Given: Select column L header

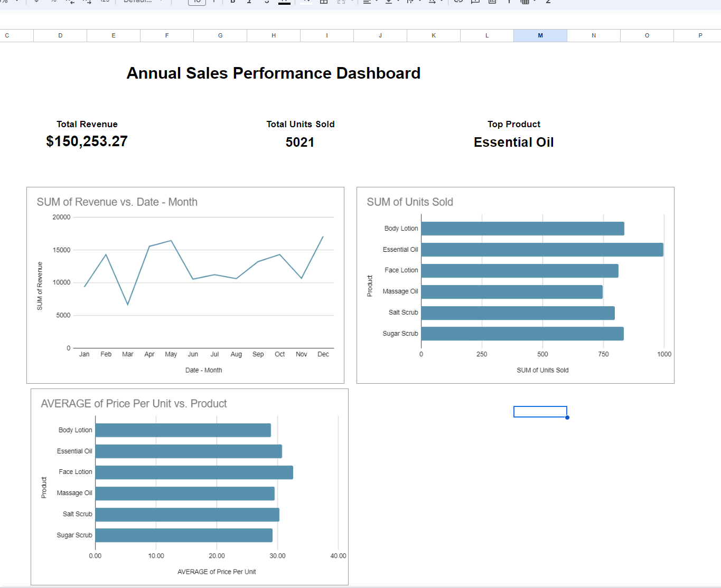Looking at the screenshot, I should (x=487, y=35).
